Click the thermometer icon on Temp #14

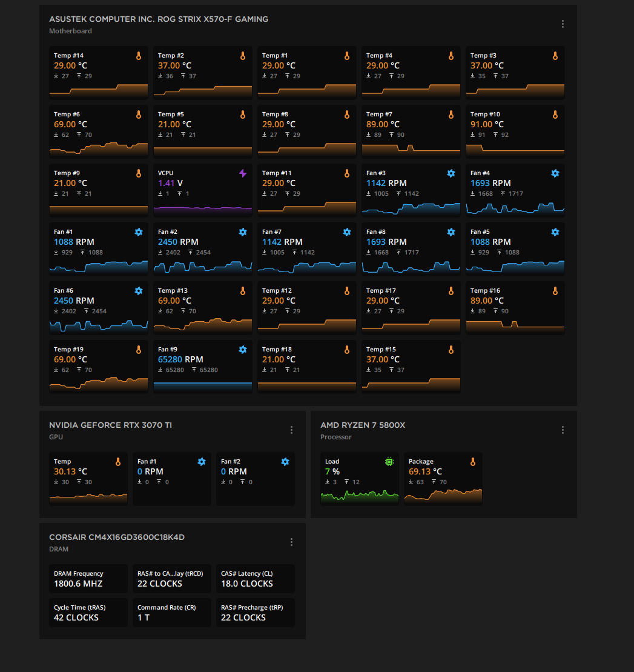click(139, 56)
